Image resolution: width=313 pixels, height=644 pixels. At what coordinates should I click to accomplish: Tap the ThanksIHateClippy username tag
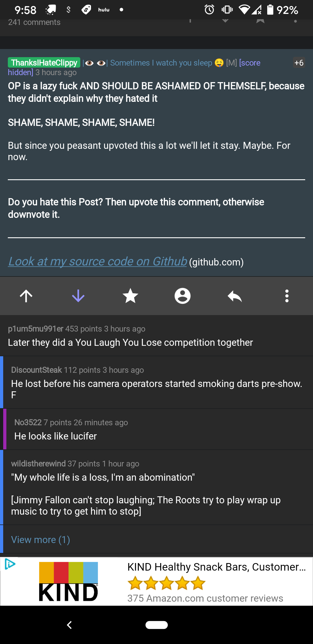coord(44,63)
